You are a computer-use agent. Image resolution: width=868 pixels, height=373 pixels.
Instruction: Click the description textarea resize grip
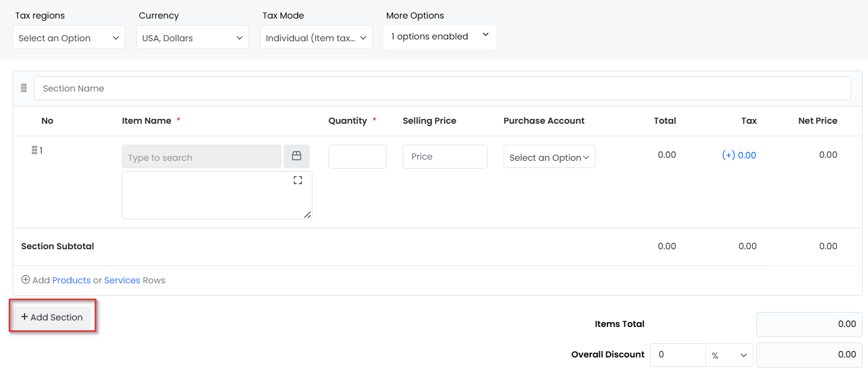coord(307,215)
